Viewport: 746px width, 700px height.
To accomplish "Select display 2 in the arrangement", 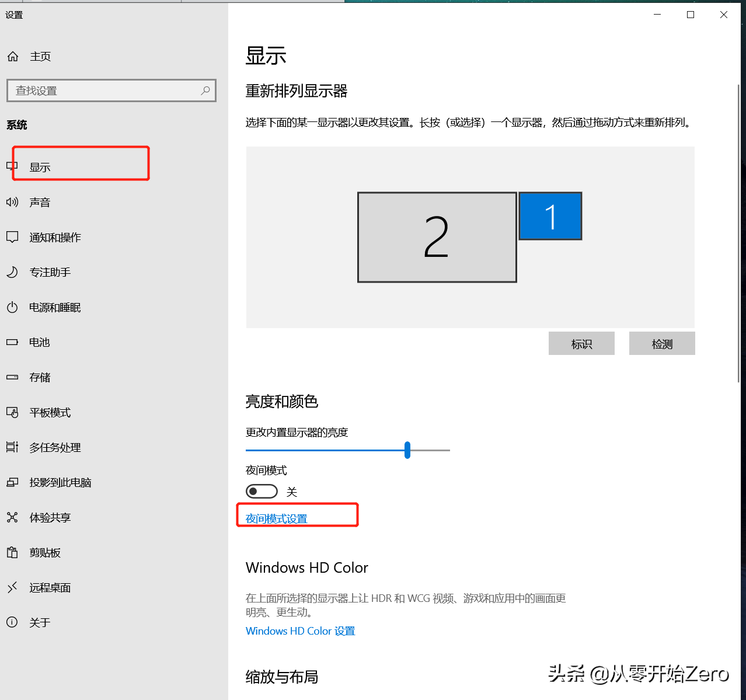I will click(x=437, y=237).
